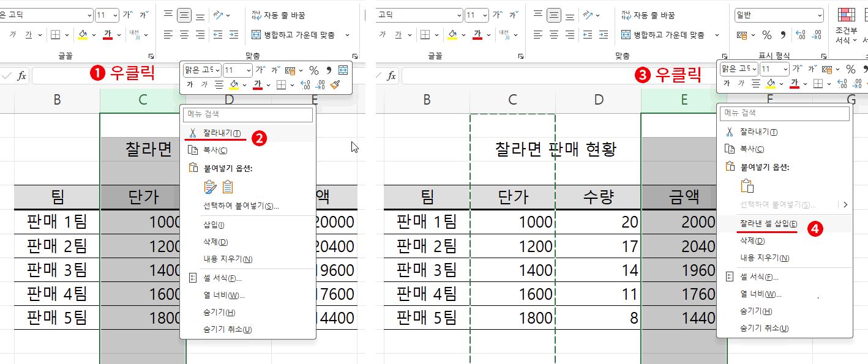Apply yellow fill color in the left ribbon
The height and width of the screenshot is (364, 868).
click(83, 35)
